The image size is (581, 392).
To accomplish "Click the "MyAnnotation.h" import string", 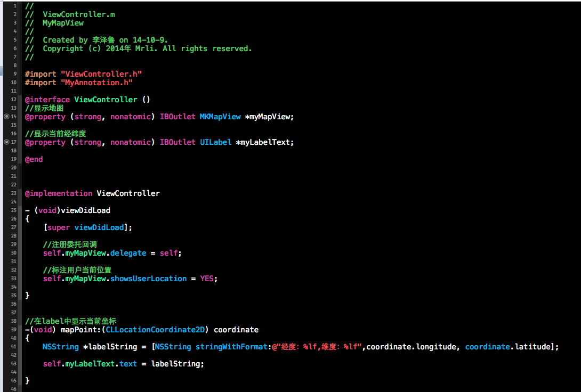I will 96,83.
